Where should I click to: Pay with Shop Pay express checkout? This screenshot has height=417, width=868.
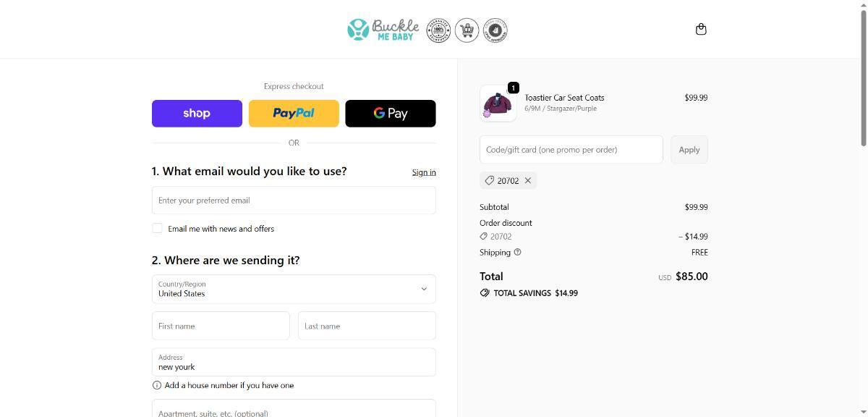tap(197, 114)
